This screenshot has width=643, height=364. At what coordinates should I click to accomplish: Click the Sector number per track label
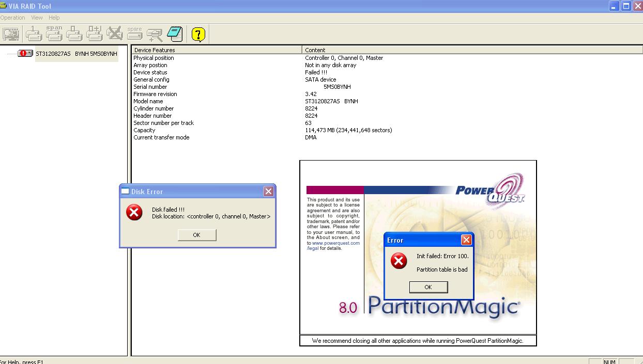tap(164, 123)
